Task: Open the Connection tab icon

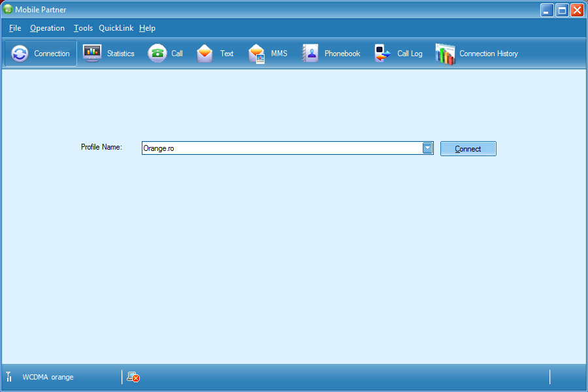Action: (x=20, y=54)
